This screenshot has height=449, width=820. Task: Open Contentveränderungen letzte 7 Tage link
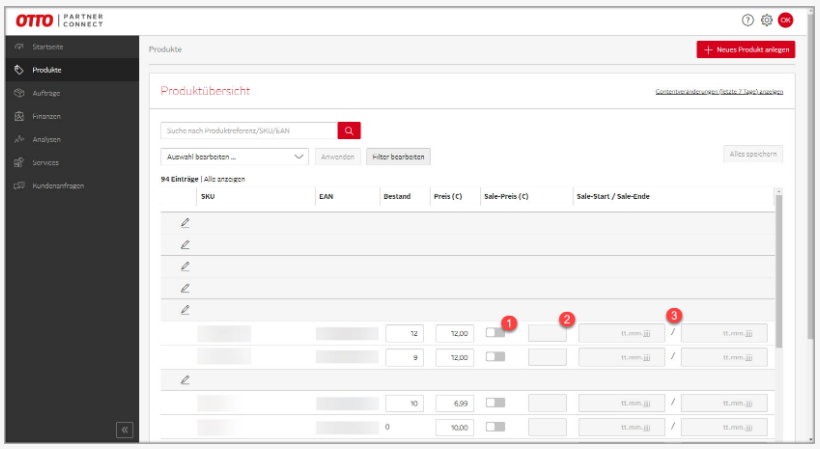[x=719, y=91]
